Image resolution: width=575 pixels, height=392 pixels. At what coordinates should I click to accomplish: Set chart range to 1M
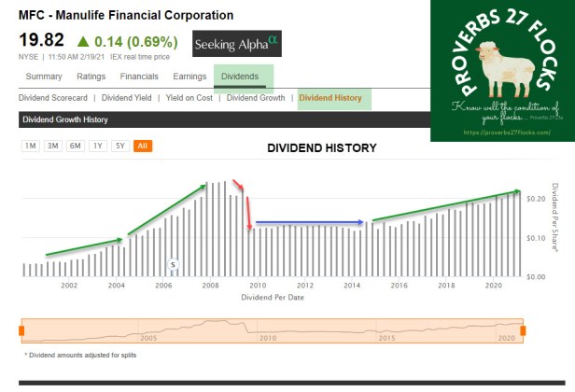tap(31, 146)
